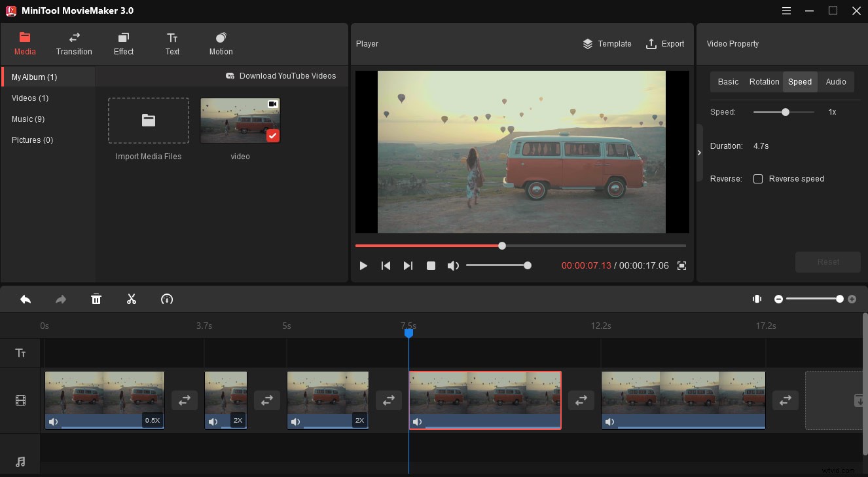Switch to the Audio property tab
This screenshot has width=868, height=477.
(836, 81)
